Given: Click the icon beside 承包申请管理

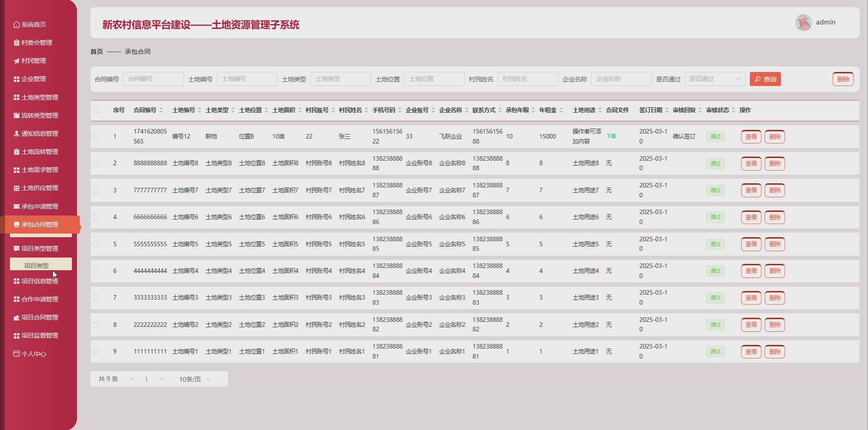Looking at the screenshot, I should 17,206.
